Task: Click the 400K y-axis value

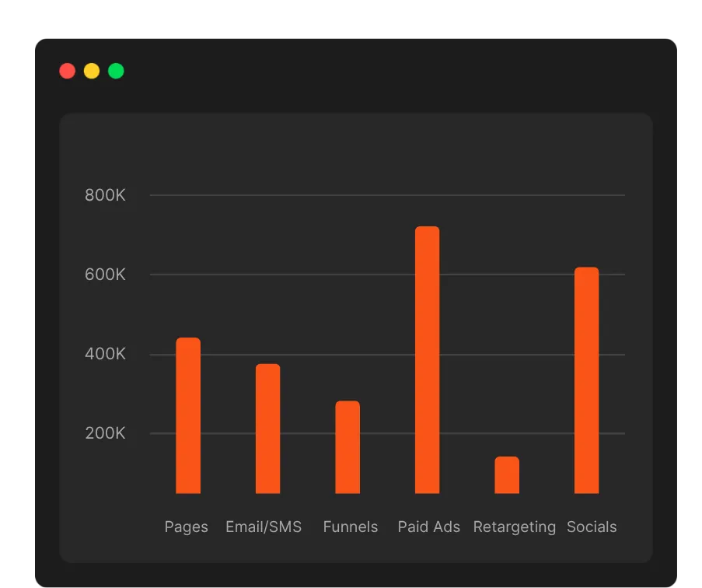Action: tap(105, 354)
